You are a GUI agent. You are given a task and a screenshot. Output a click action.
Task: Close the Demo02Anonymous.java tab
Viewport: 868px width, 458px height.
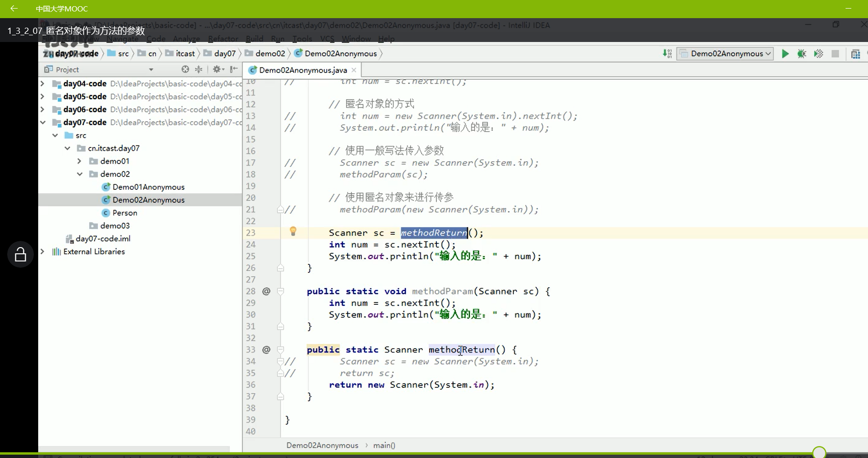point(354,70)
